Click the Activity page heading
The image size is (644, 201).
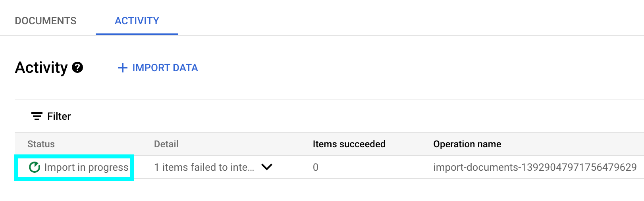tap(41, 68)
